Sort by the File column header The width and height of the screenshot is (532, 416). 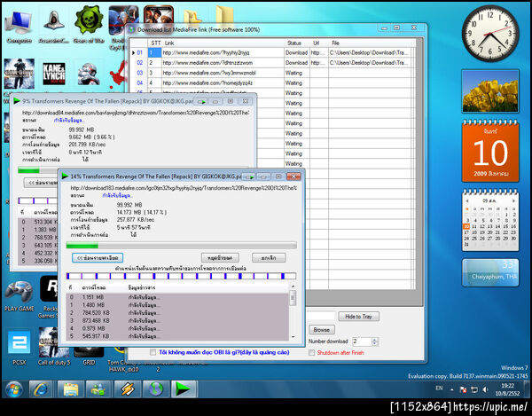click(x=372, y=43)
